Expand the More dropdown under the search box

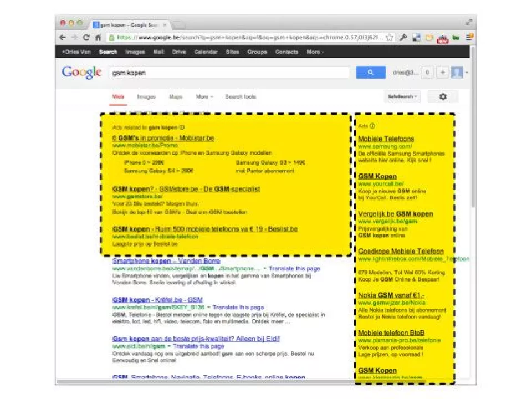point(204,96)
